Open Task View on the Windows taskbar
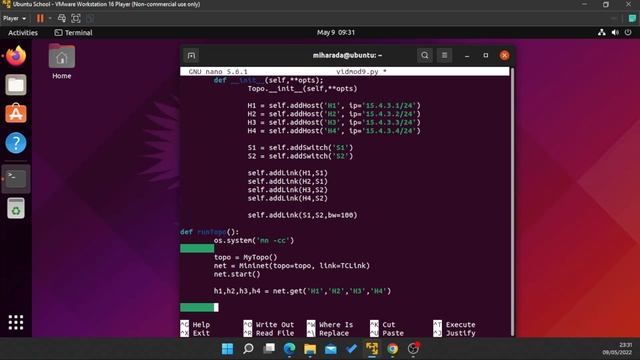This screenshot has height=360, width=640. tap(269, 349)
